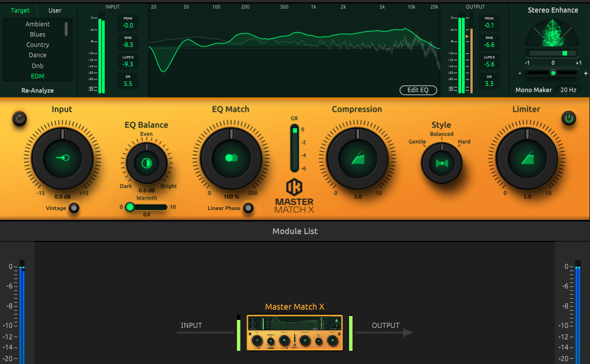Click the Re-Analyze button
The width and height of the screenshot is (590, 364).
[38, 90]
